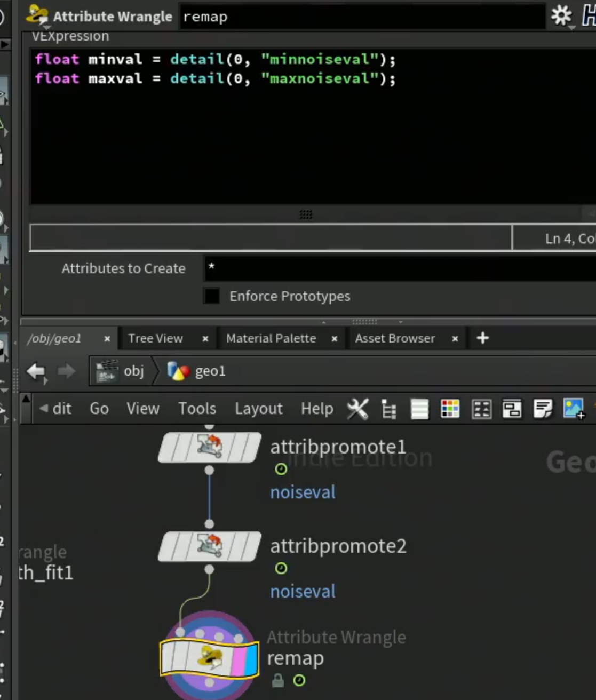This screenshot has height=700, width=596.
Task: Click the back navigation arrow
Action: point(36,371)
